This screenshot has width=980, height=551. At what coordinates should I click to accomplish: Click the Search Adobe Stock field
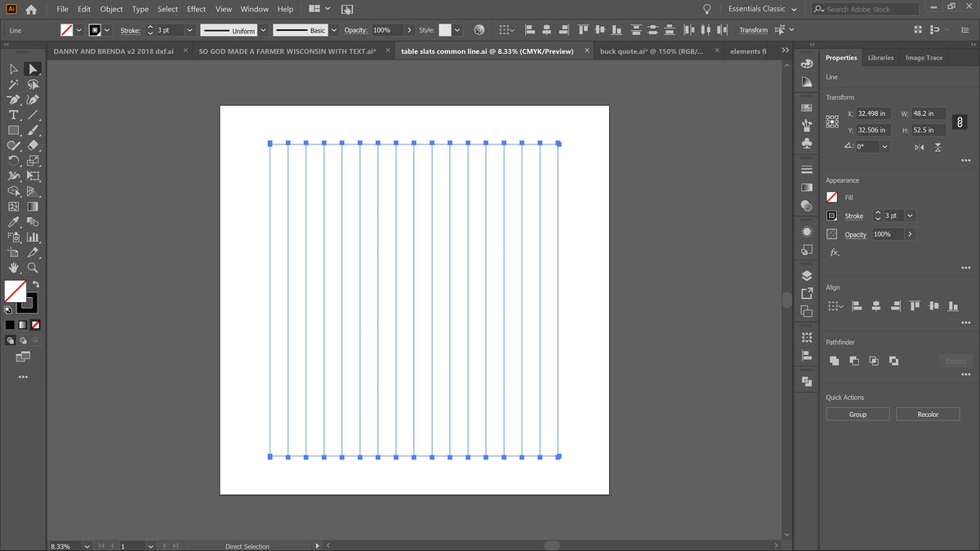click(865, 9)
